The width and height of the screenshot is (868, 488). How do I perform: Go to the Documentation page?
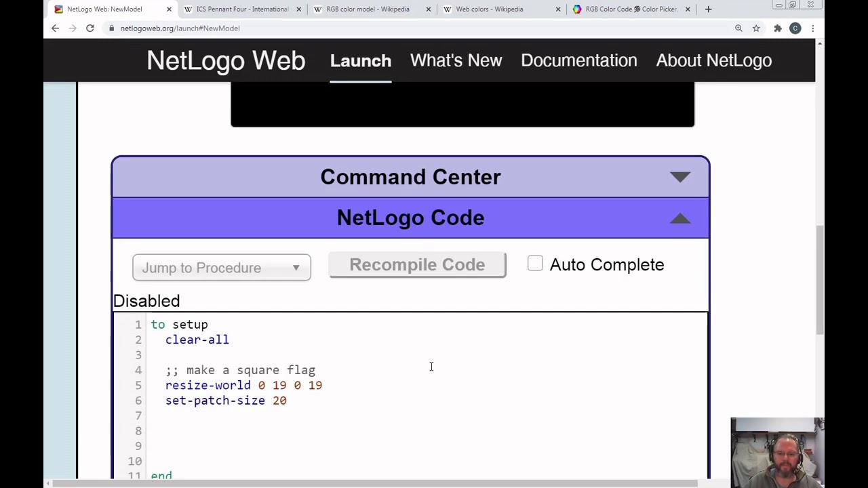[x=578, y=60]
